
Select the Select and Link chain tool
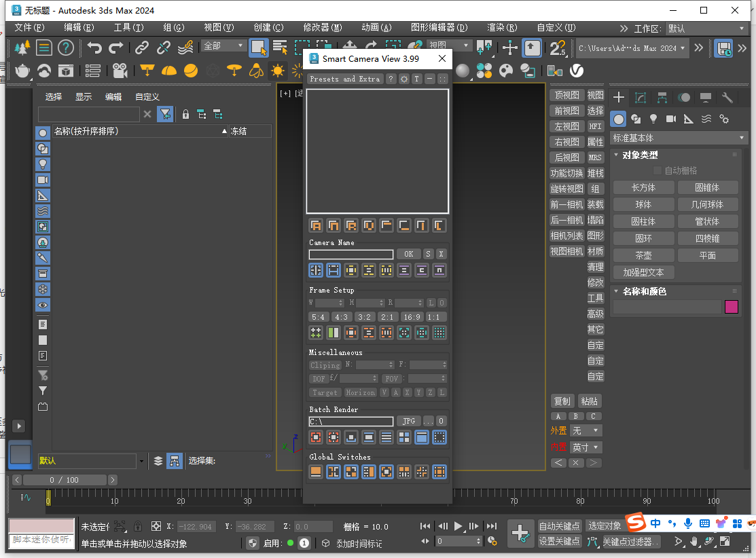pyautogui.click(x=141, y=48)
